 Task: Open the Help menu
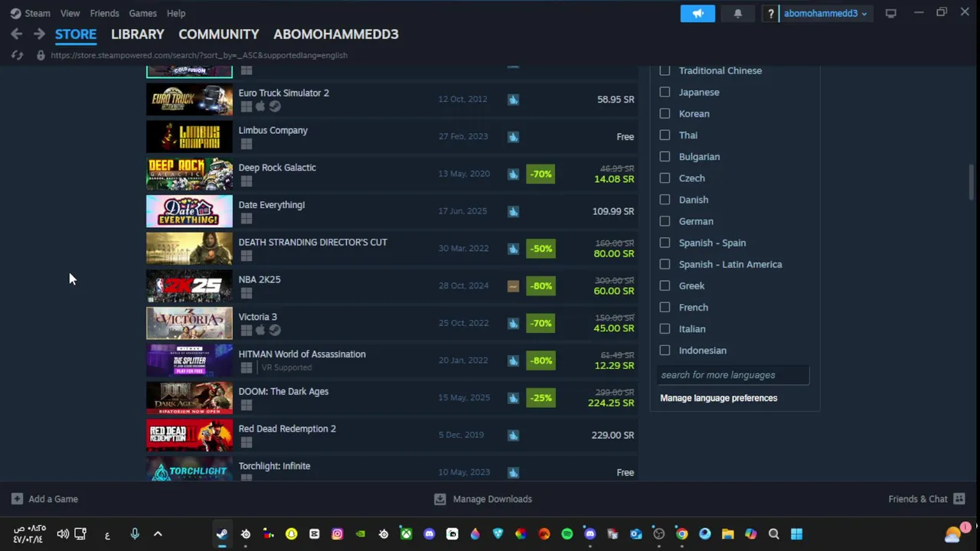click(176, 13)
